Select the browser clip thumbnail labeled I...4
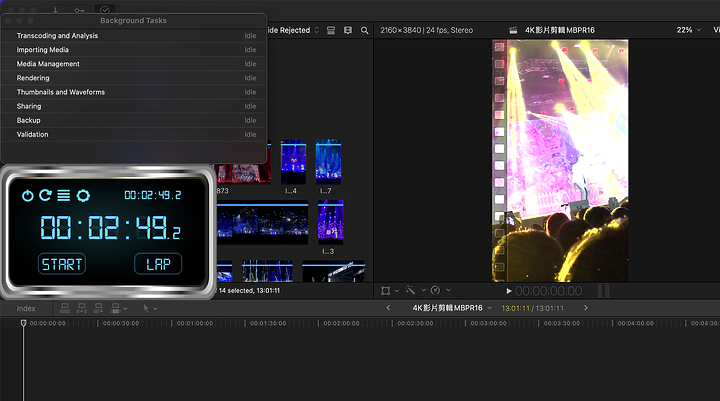 (293, 162)
